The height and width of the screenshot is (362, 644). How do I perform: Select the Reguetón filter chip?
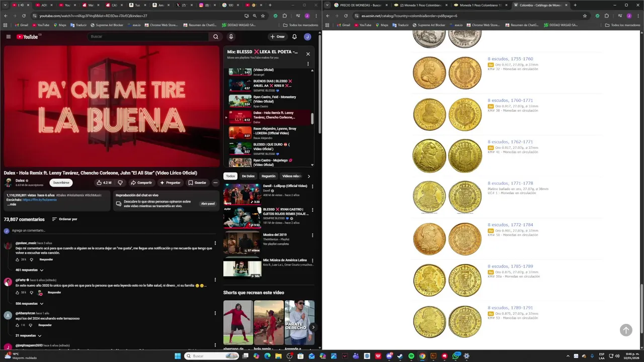point(268,176)
